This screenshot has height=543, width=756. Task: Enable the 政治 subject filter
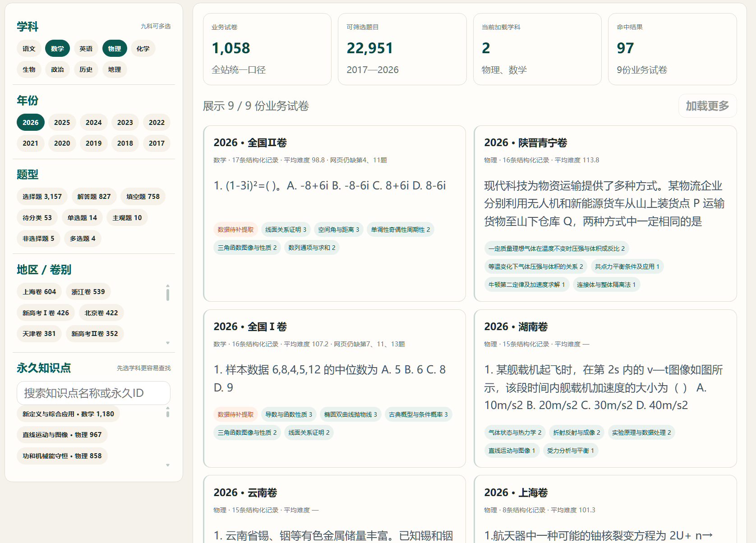coord(57,69)
